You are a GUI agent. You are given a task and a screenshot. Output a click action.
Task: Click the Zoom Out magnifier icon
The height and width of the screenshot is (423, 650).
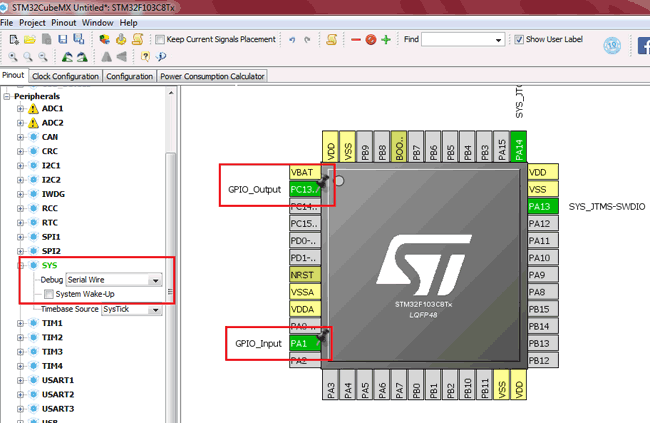point(43,56)
